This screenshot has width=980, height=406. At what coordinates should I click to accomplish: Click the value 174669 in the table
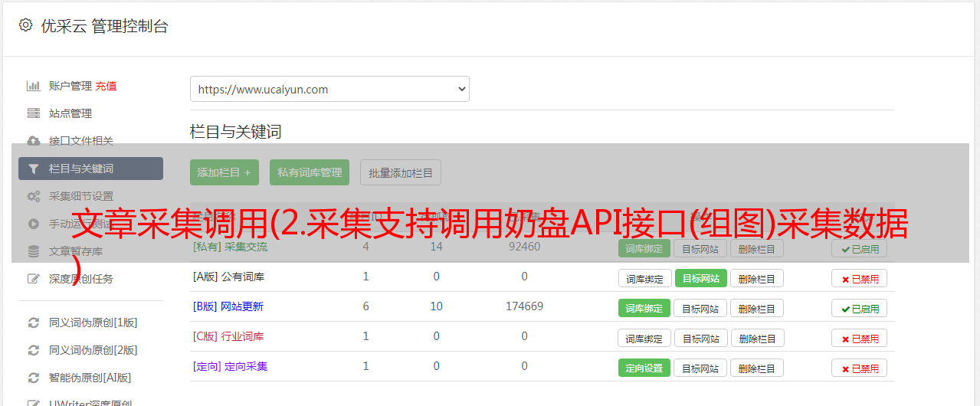524,306
